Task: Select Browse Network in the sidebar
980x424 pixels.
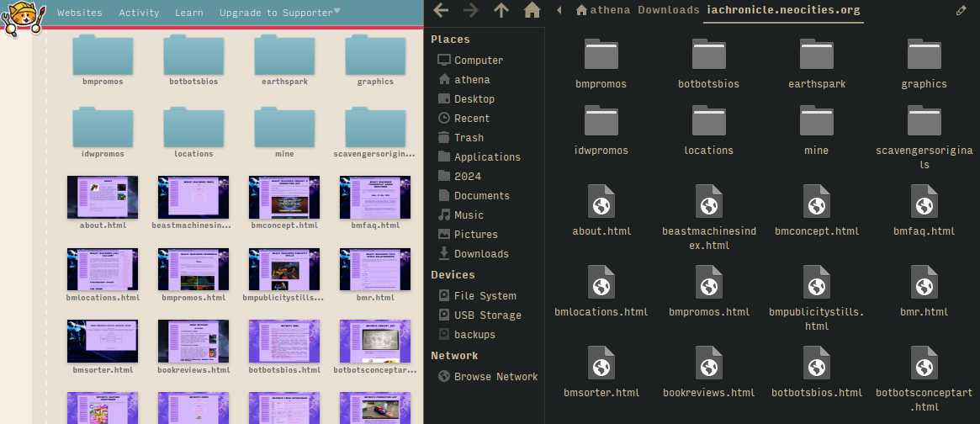Action: click(x=495, y=377)
